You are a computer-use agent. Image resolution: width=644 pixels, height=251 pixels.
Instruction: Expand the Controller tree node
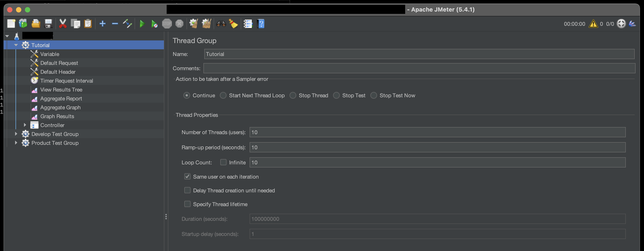pos(25,125)
